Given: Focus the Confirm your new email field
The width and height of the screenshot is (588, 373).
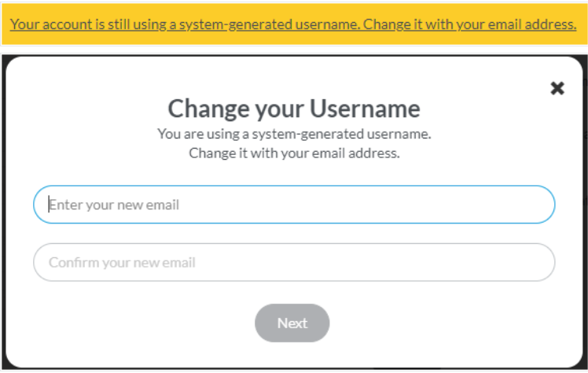Looking at the screenshot, I should coord(294,262).
